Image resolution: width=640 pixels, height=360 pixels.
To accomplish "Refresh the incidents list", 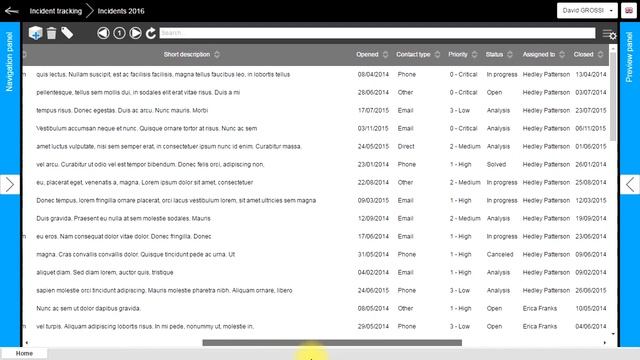I will [x=151, y=33].
